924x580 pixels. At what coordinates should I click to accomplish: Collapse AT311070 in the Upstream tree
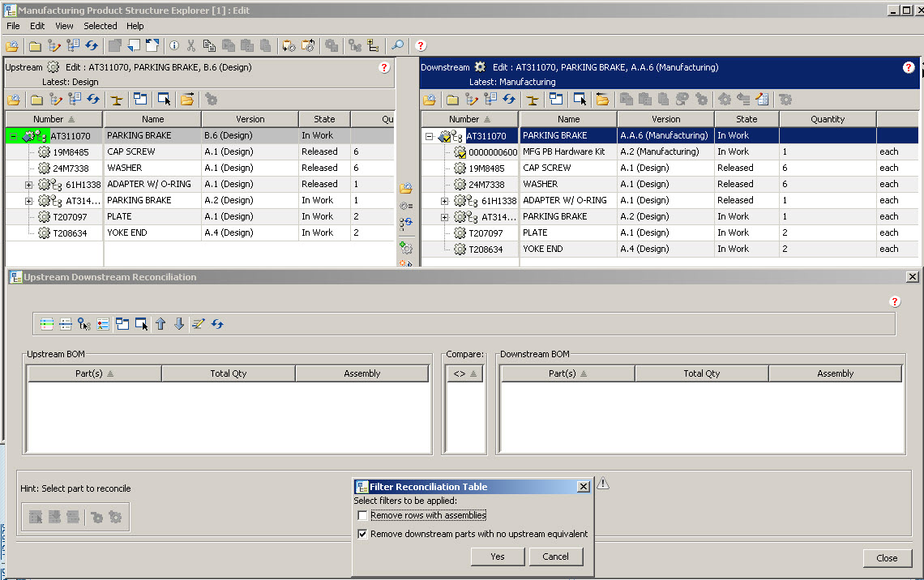click(x=13, y=136)
